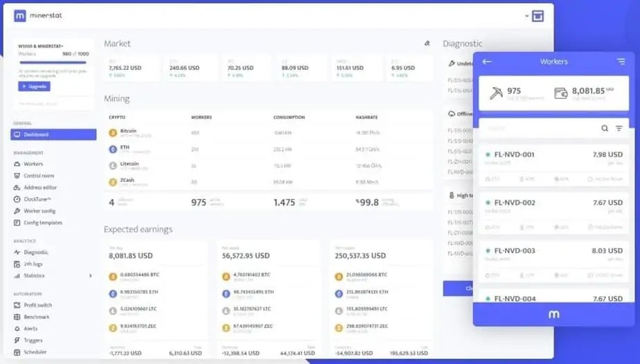
Task: Click the 70.25 USD market card
Action: [246, 68]
